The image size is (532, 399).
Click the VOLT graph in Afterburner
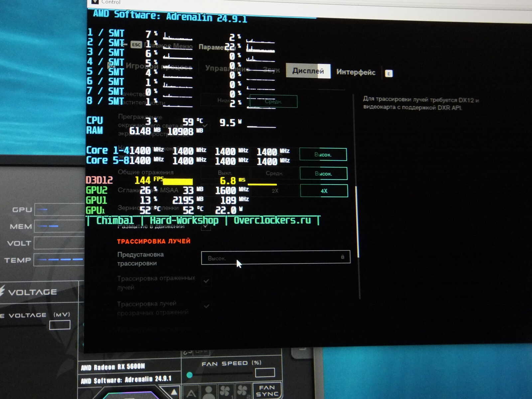pyautogui.click(x=59, y=243)
